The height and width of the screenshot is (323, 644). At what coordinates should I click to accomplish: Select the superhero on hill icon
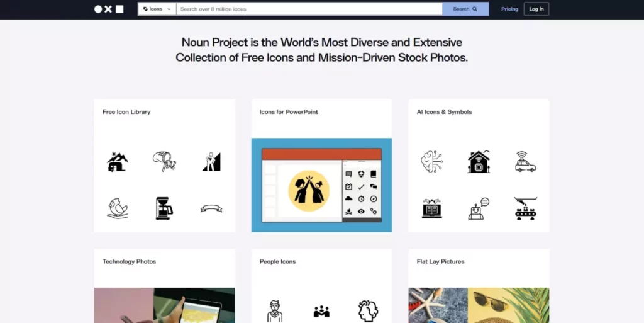(211, 161)
